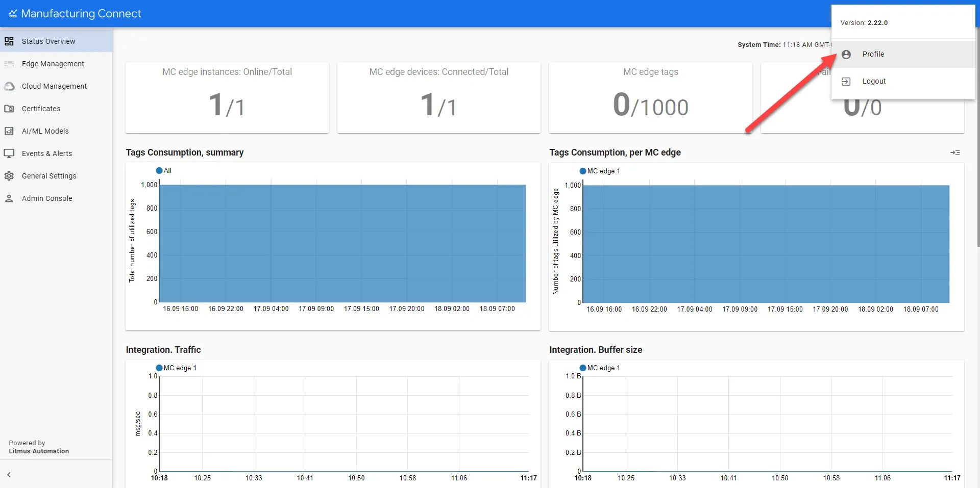980x488 pixels.
Task: Toggle MC edge 1 legend in Tags Consumption
Action: pos(582,171)
